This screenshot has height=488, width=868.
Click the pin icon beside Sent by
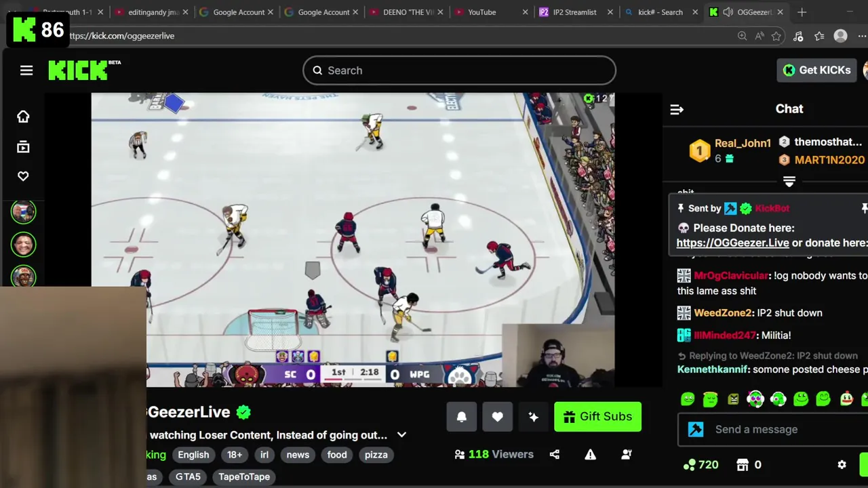680,208
